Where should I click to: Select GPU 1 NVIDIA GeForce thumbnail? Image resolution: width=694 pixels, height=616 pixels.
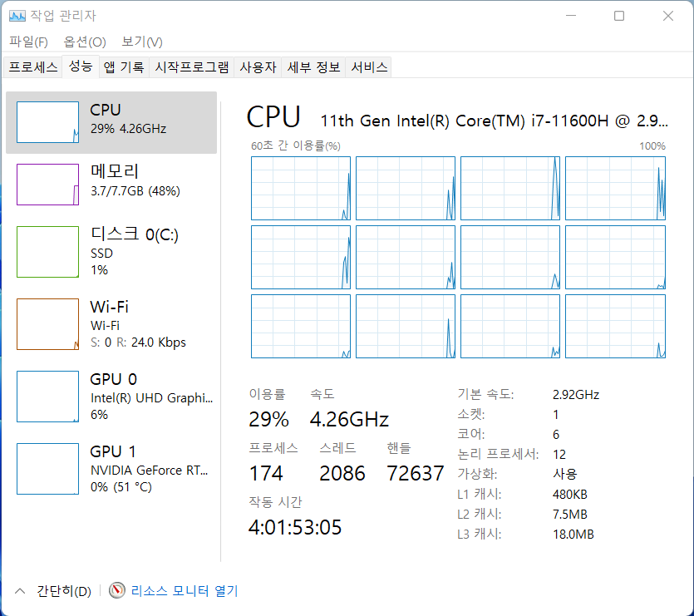point(47,469)
